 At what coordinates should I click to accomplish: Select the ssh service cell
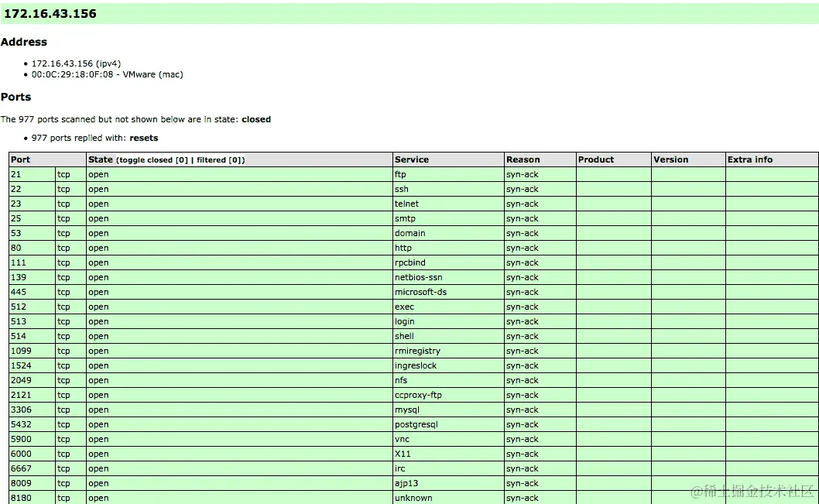[x=447, y=189]
